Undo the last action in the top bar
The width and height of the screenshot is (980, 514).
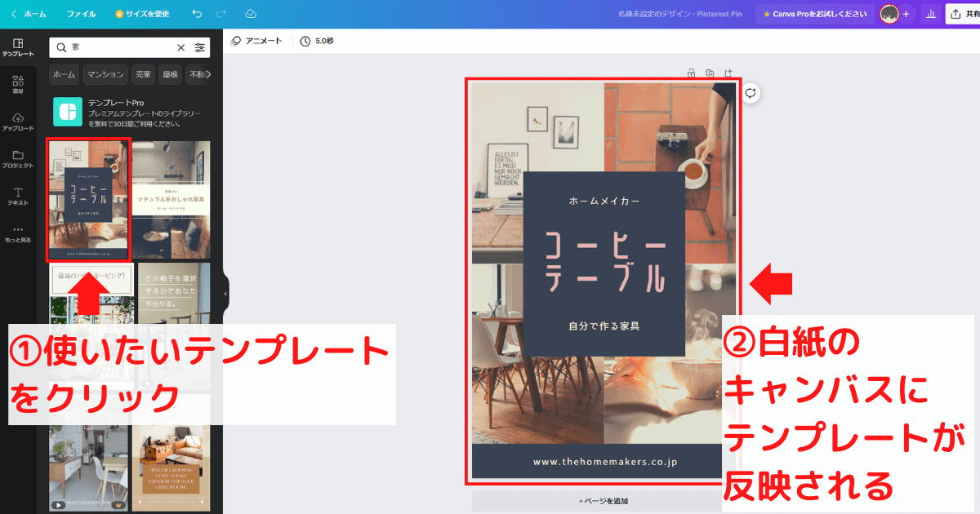click(x=196, y=13)
